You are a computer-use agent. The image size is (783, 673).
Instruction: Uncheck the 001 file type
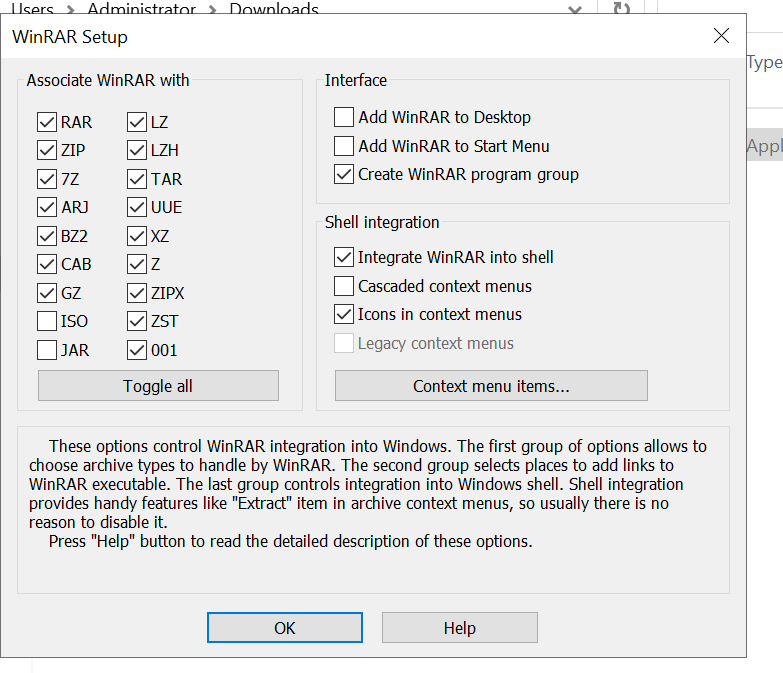coord(137,350)
